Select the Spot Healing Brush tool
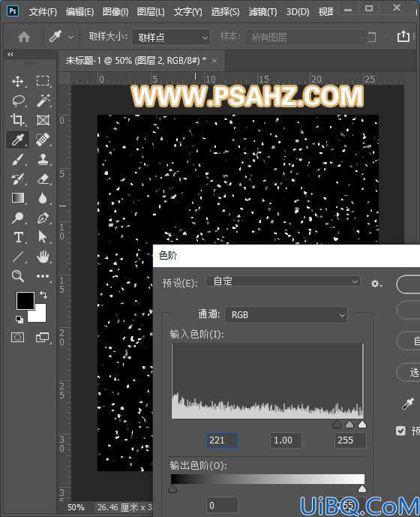The image size is (420, 517). [43, 140]
